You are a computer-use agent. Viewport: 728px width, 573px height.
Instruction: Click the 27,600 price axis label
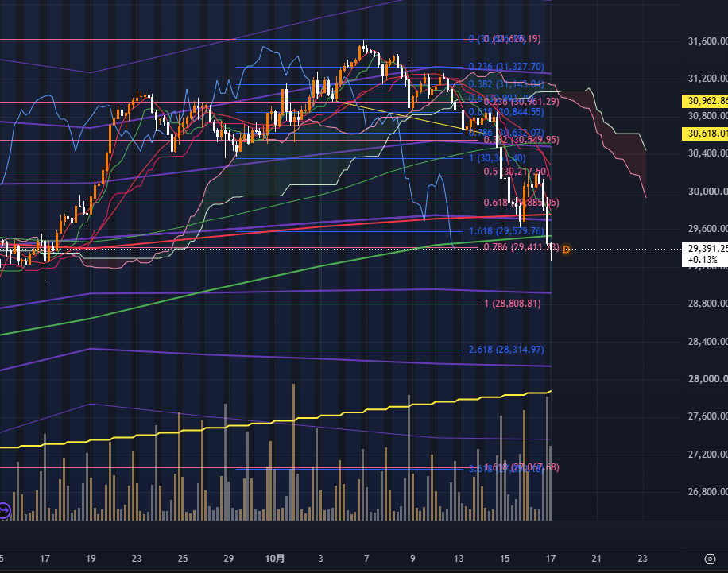click(x=707, y=416)
